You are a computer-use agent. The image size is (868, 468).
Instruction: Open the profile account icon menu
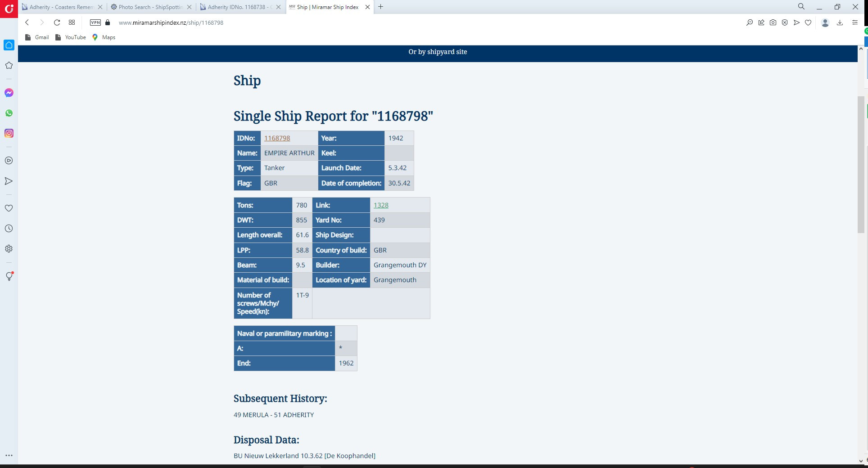825,22
